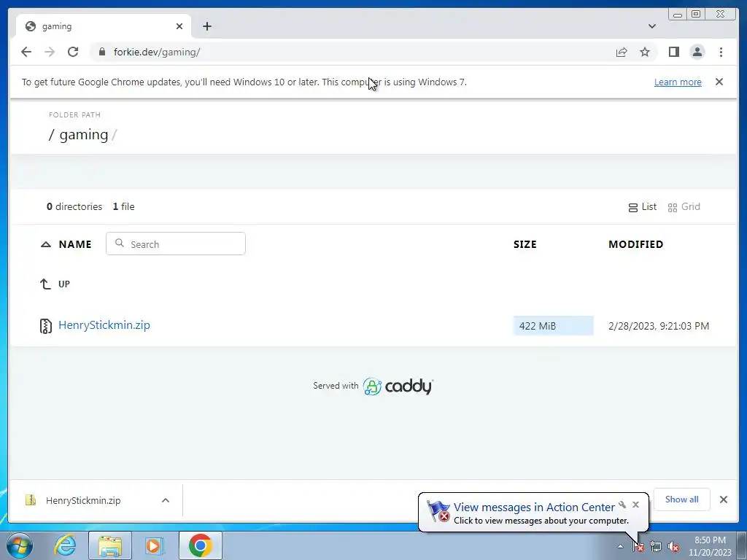747x560 pixels.
Task: Click the wrench icon in Action Center balloon
Action: point(622,505)
